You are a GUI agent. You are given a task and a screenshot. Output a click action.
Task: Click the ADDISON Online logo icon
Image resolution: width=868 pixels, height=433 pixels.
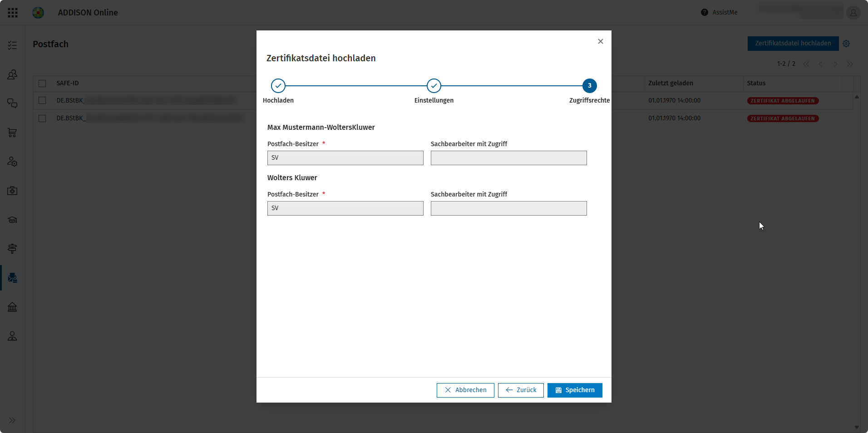tap(38, 13)
